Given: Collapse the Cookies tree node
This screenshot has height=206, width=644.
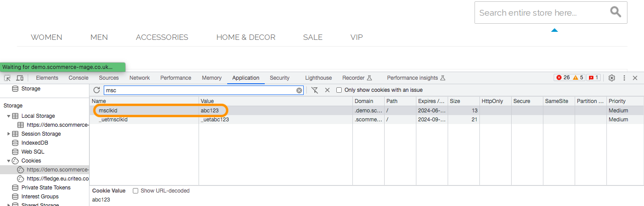Looking at the screenshot, I should pyautogui.click(x=9, y=161).
